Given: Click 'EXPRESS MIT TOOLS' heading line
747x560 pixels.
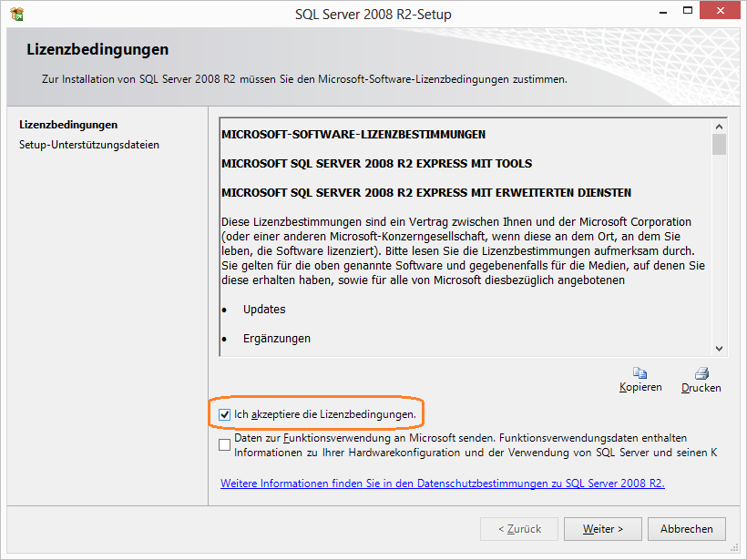Looking at the screenshot, I should pos(377,164).
